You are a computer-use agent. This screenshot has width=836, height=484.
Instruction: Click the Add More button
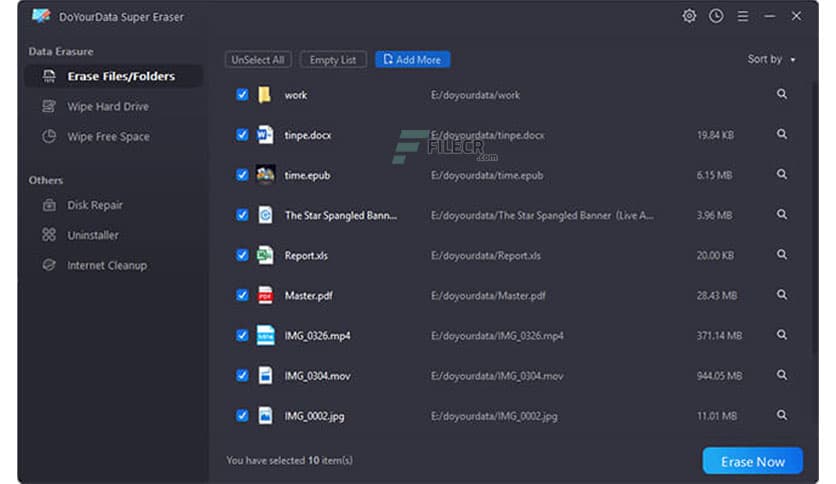413,60
